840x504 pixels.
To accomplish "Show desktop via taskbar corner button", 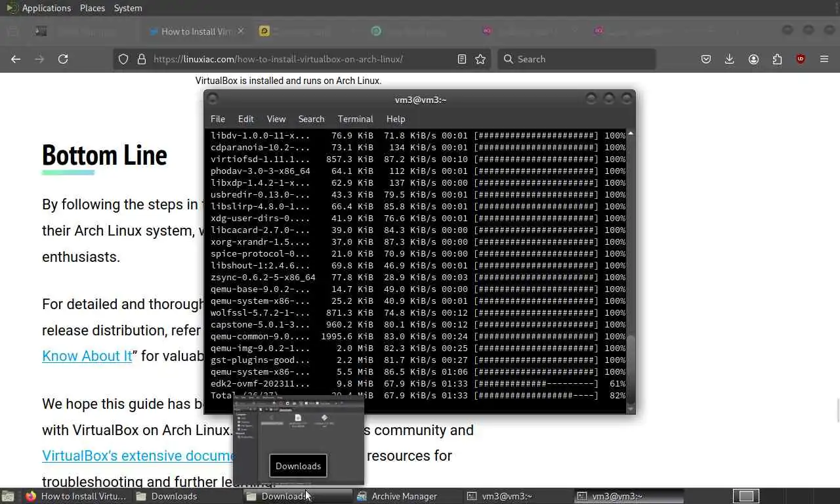I will pos(8,496).
